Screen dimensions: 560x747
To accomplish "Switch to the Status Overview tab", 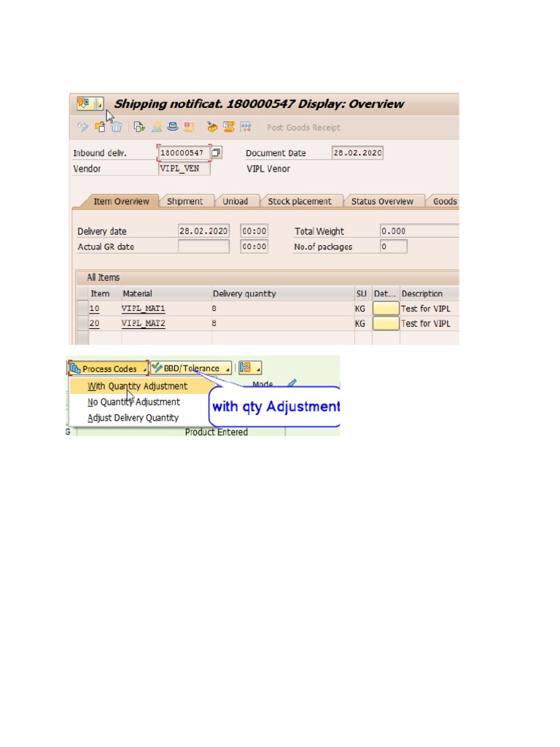I will point(382,201).
